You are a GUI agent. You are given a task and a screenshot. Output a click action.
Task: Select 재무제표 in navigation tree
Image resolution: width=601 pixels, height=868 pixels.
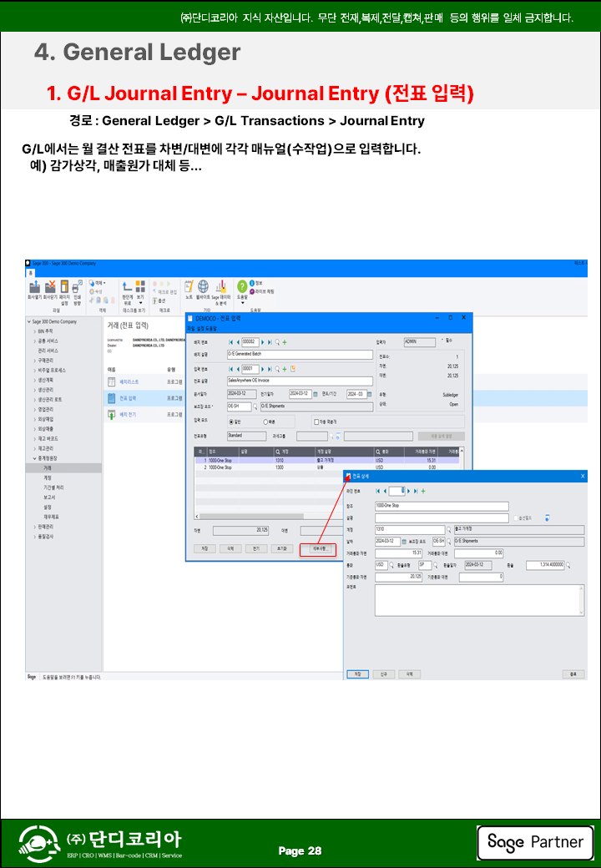pos(51,517)
